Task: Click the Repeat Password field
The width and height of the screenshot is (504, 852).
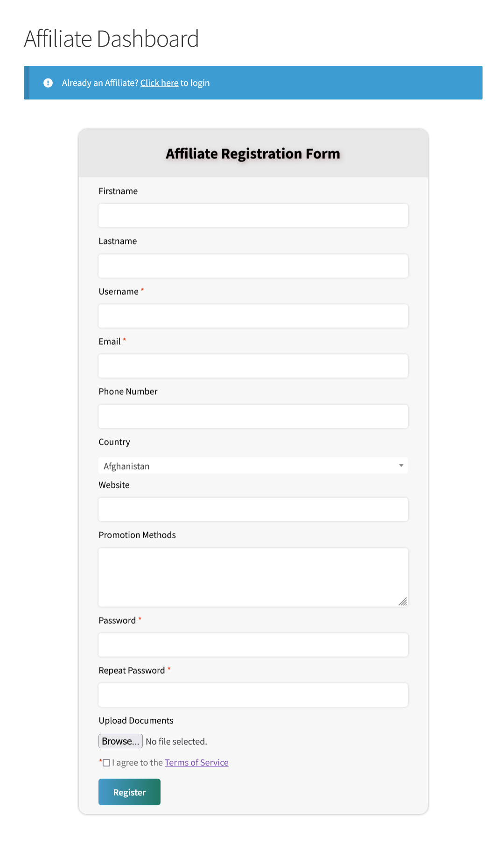Action: [x=252, y=695]
